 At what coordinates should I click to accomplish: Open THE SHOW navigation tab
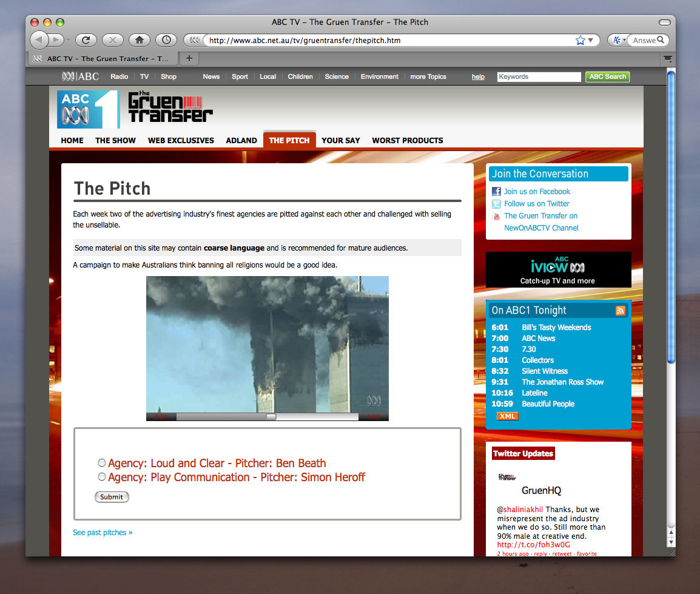pos(115,140)
